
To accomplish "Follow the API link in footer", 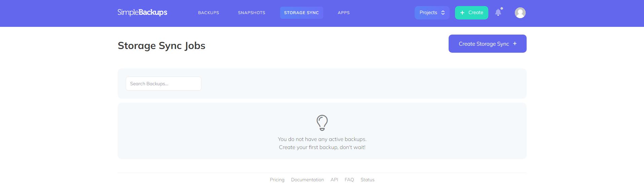I will click(334, 180).
